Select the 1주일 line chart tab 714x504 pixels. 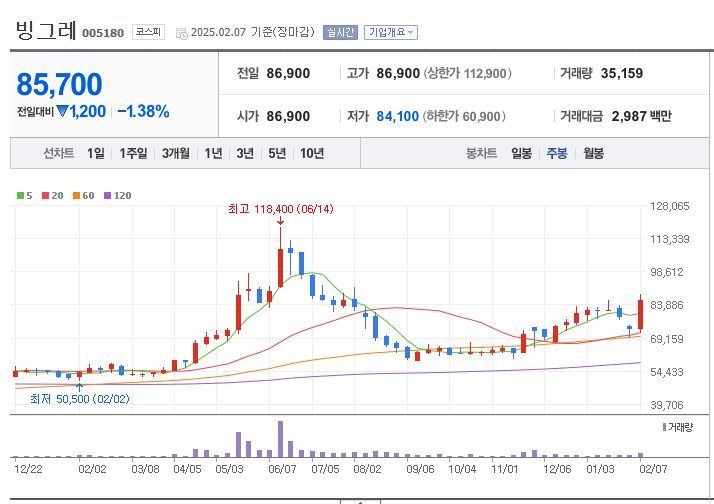tap(133, 153)
